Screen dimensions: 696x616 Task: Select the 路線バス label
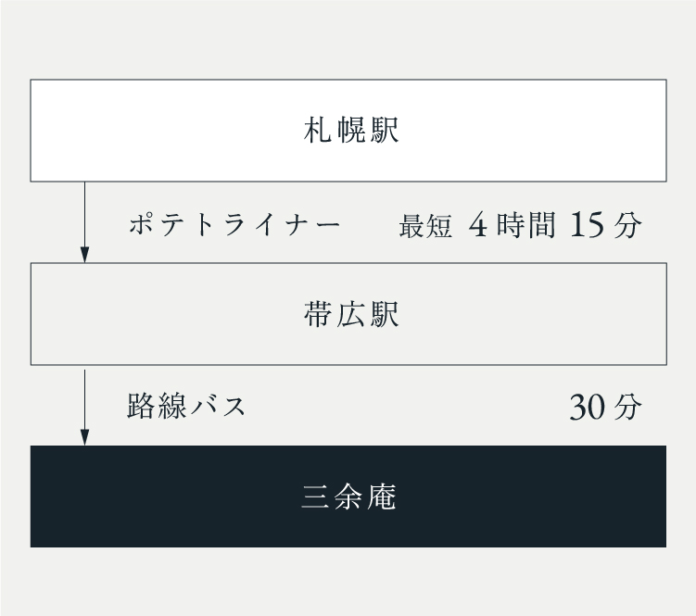tap(186, 406)
